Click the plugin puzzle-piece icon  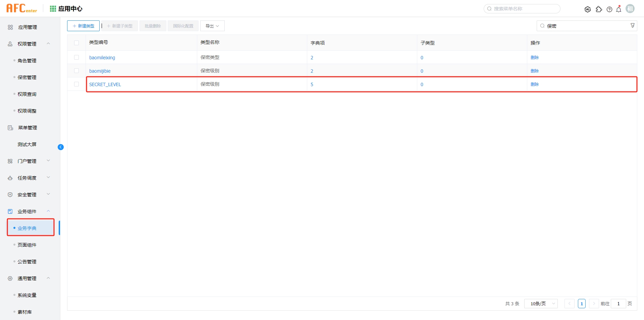[x=599, y=9]
